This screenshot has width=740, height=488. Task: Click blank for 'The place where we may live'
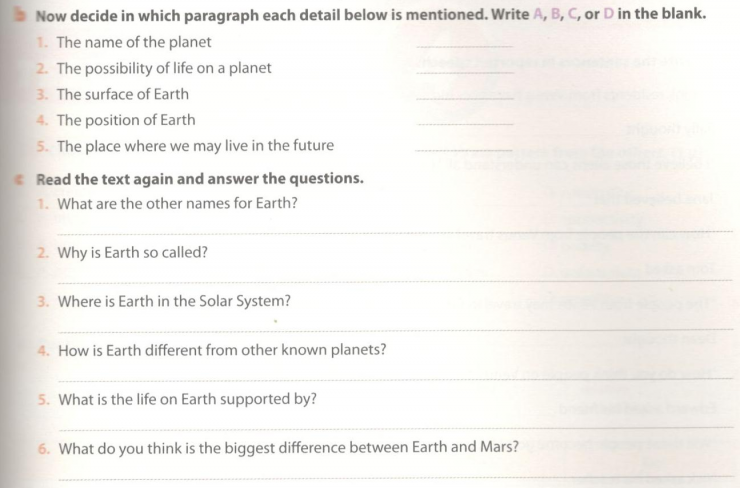[464, 150]
